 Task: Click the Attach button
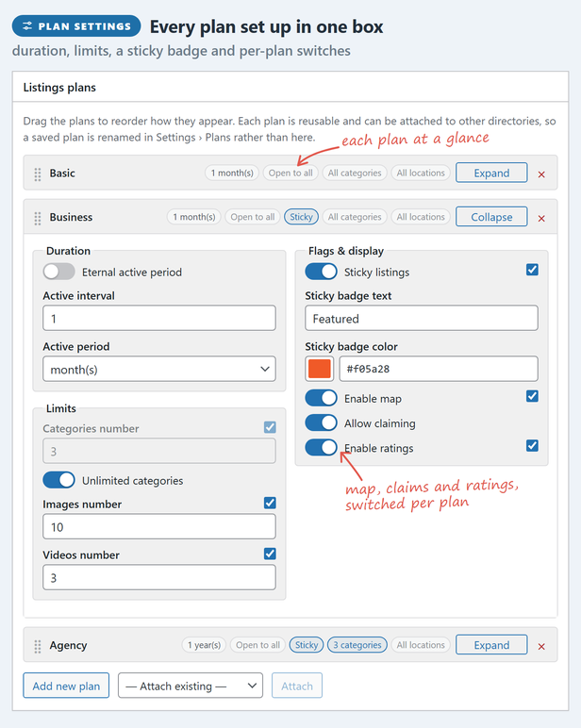[x=297, y=686]
